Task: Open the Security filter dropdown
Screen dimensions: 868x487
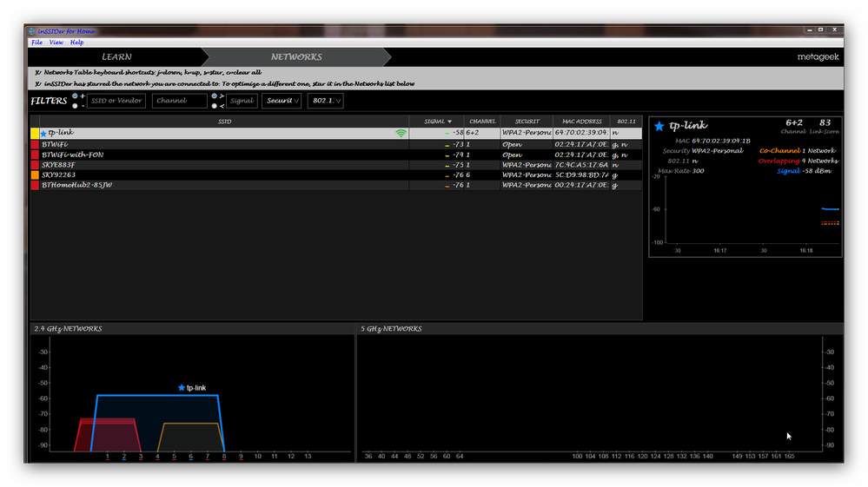Action: click(282, 101)
